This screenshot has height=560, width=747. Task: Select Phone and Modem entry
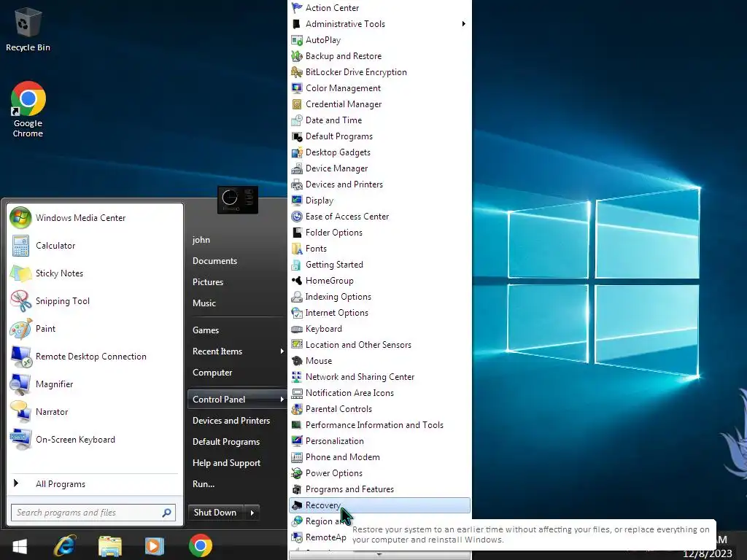point(379,457)
